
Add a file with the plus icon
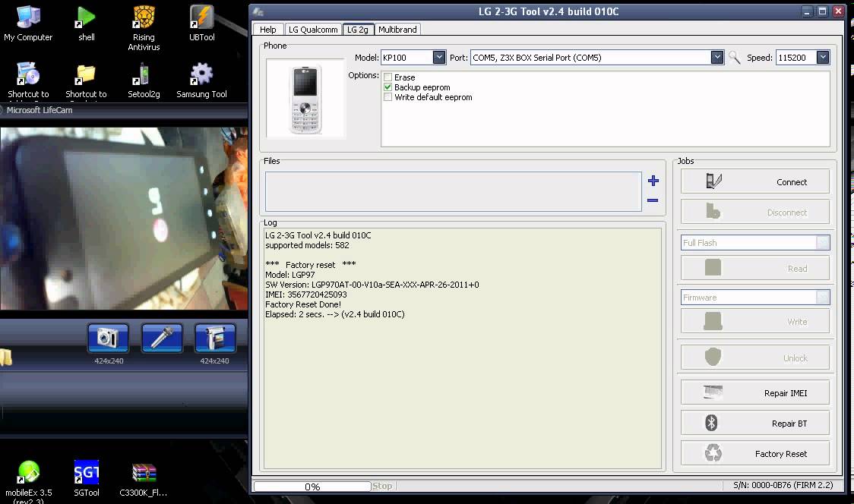pos(653,181)
